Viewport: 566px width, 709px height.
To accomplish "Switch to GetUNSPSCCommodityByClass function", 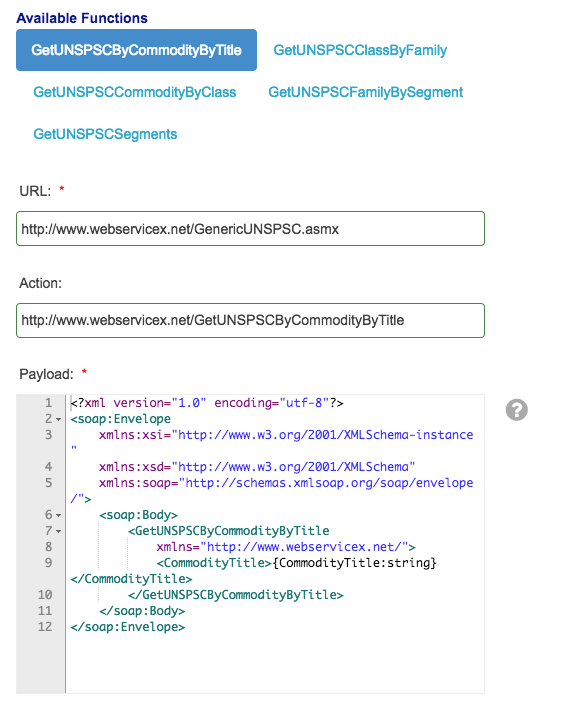I will pyautogui.click(x=135, y=92).
